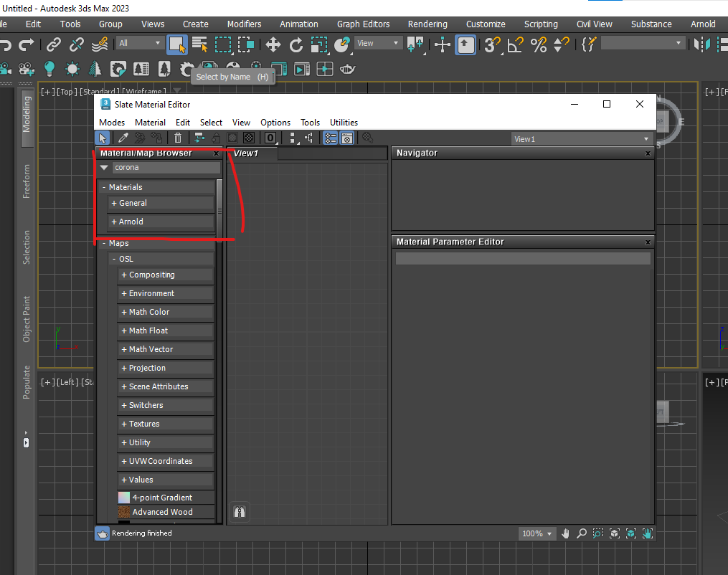Open Options menu in Slate Material Editor

click(x=275, y=123)
